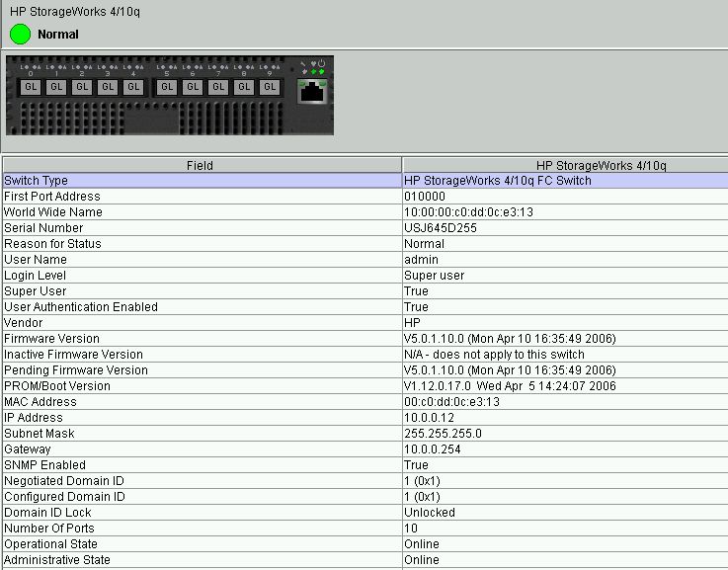Image resolution: width=728 pixels, height=570 pixels.
Task: Click World Wide Name value 10:00:00:c0:dd:0c:e3:13
Action: click(x=468, y=212)
